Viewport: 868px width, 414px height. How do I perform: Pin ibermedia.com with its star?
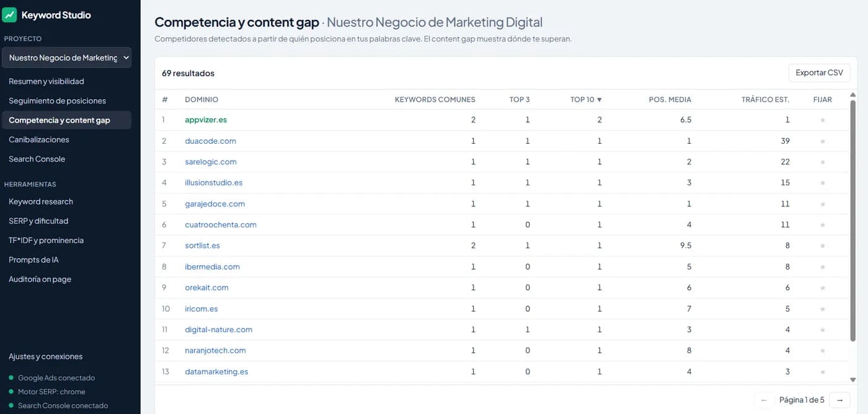pyautogui.click(x=823, y=267)
